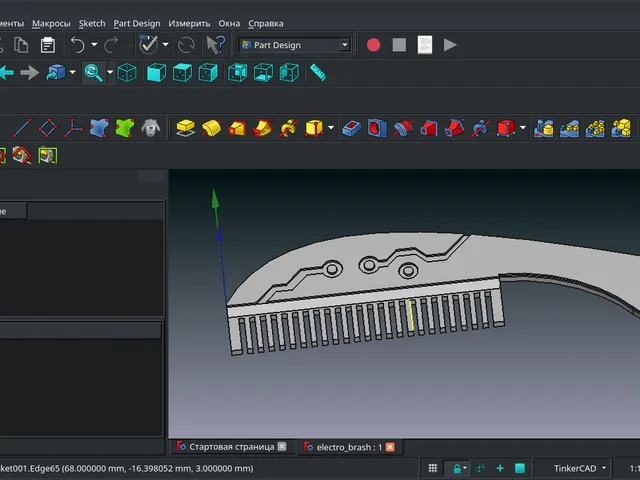640x480 pixels.
Task: Select the Pocket tool
Action: tap(351, 128)
